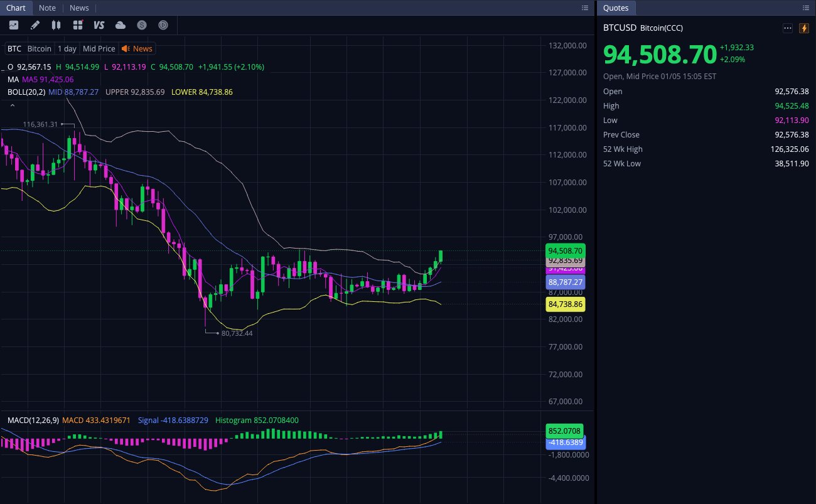Click the MA5 91,425.06 value

[48, 79]
